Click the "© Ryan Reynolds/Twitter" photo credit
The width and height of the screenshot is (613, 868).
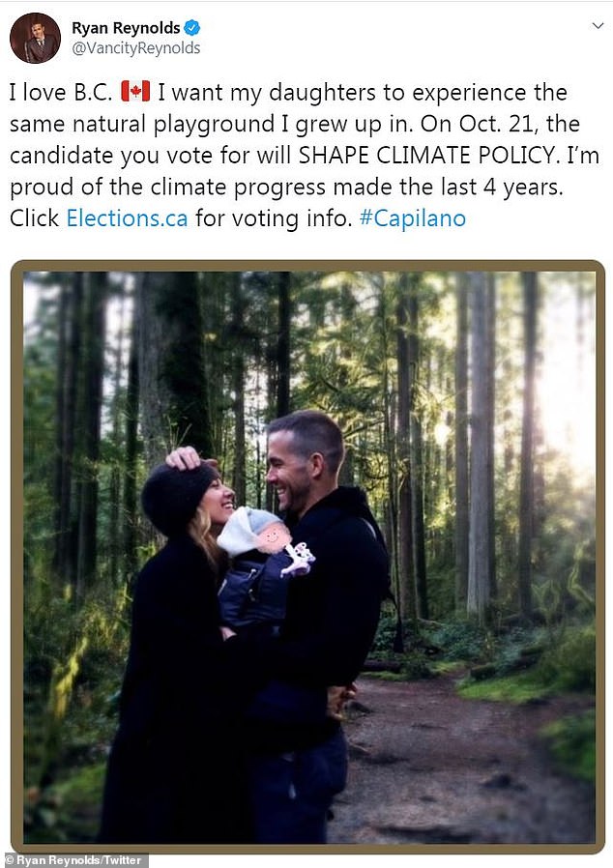coord(75,860)
